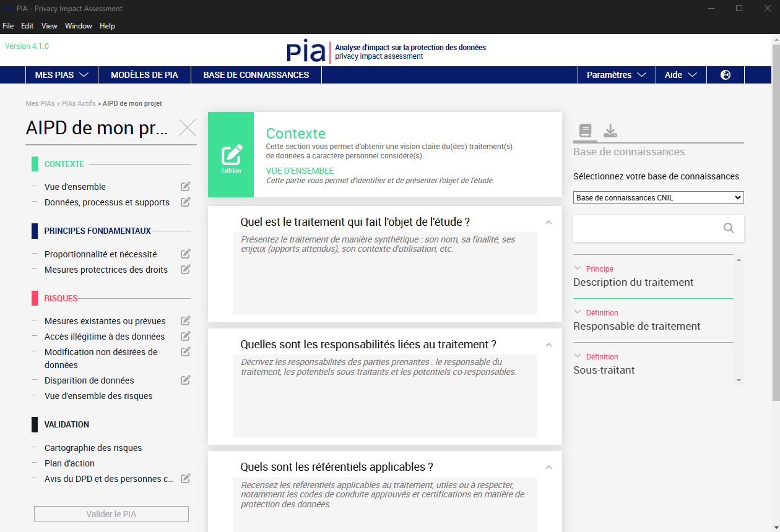
Task: Open Mesures existantes ou prévues section
Action: coord(105,321)
